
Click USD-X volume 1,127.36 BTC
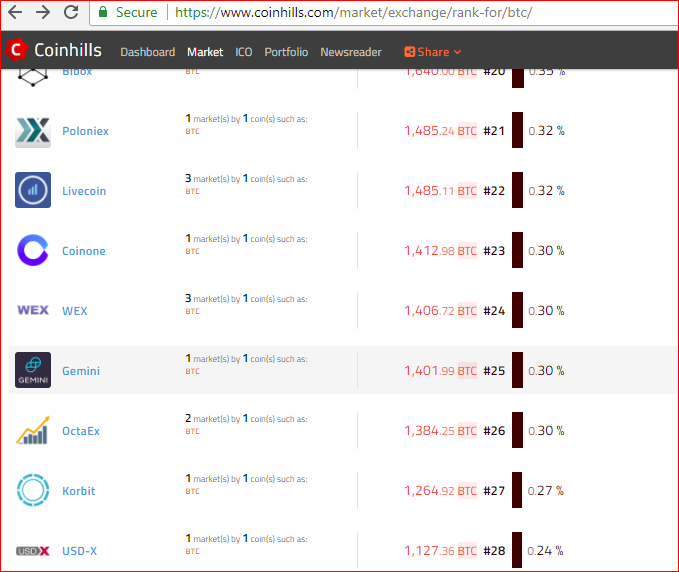pyautogui.click(x=440, y=550)
